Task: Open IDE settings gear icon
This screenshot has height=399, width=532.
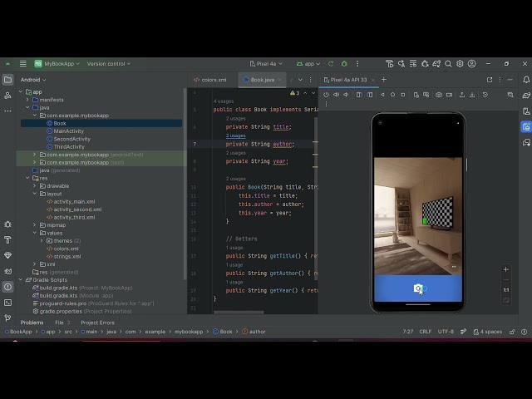Action: (460, 64)
